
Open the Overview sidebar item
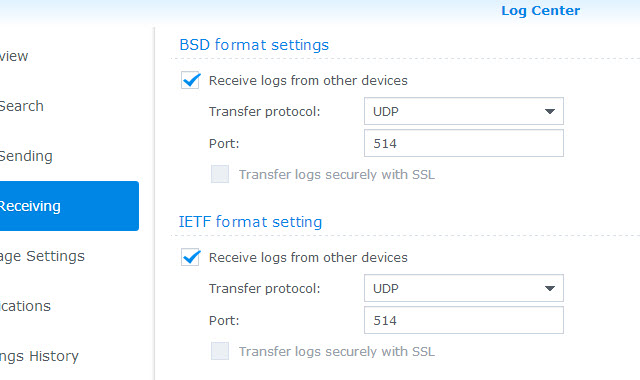click(x=14, y=56)
